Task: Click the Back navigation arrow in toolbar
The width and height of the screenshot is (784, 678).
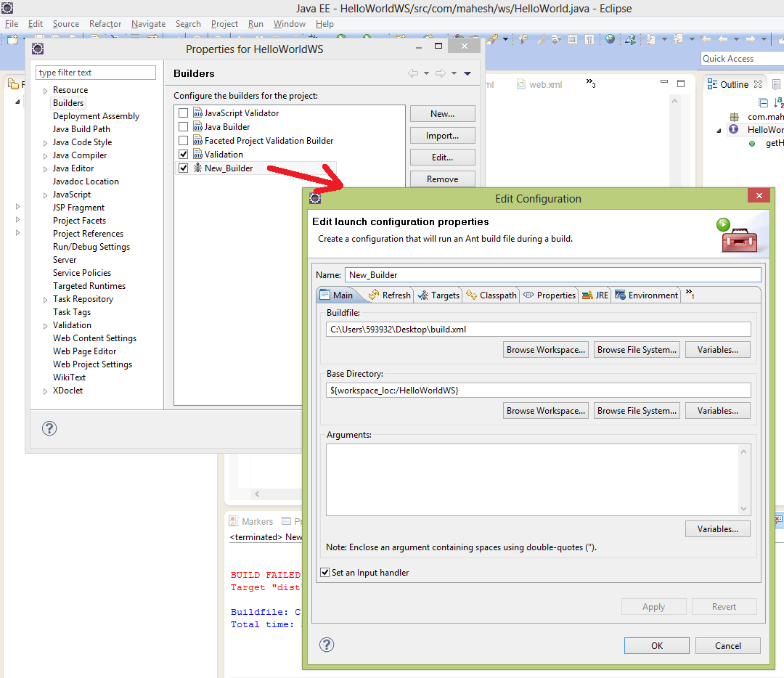Action: point(723,39)
